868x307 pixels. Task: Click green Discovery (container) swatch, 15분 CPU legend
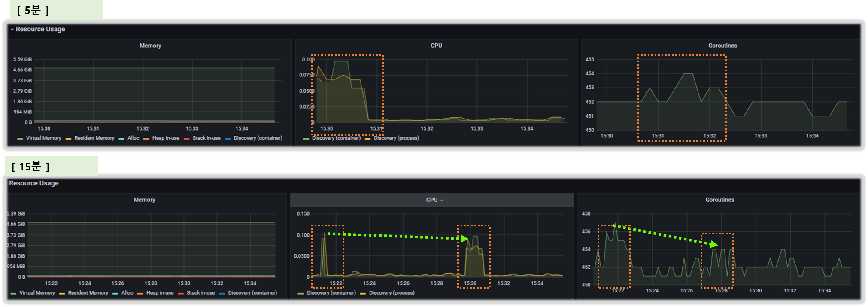click(x=300, y=293)
